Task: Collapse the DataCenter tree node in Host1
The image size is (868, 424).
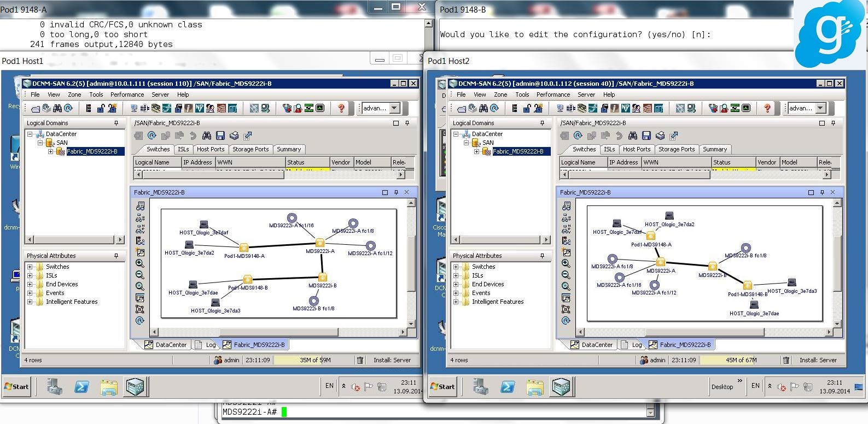Action: (30, 134)
